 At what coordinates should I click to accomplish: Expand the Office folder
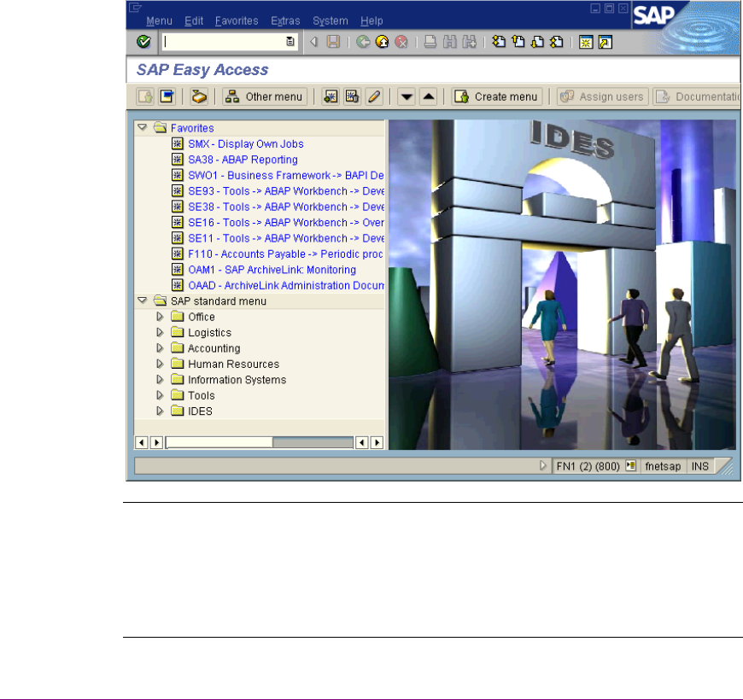[x=161, y=317]
